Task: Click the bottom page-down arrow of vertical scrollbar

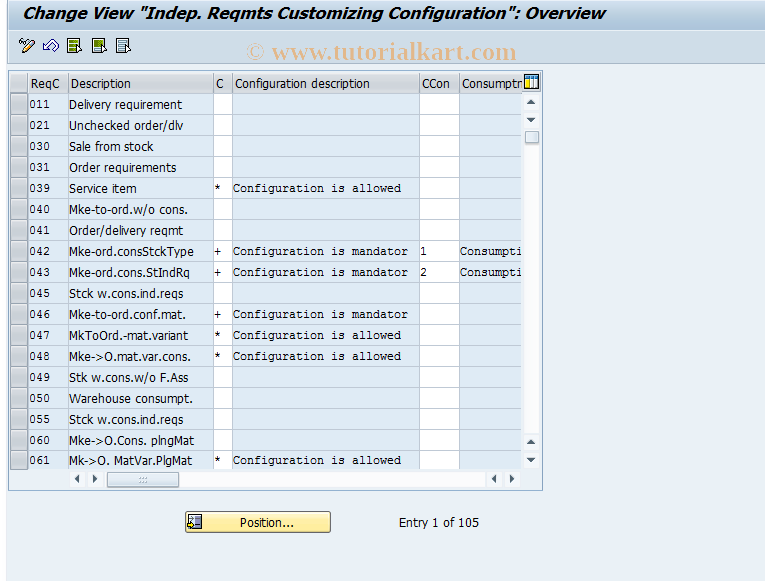Action: tap(531, 460)
